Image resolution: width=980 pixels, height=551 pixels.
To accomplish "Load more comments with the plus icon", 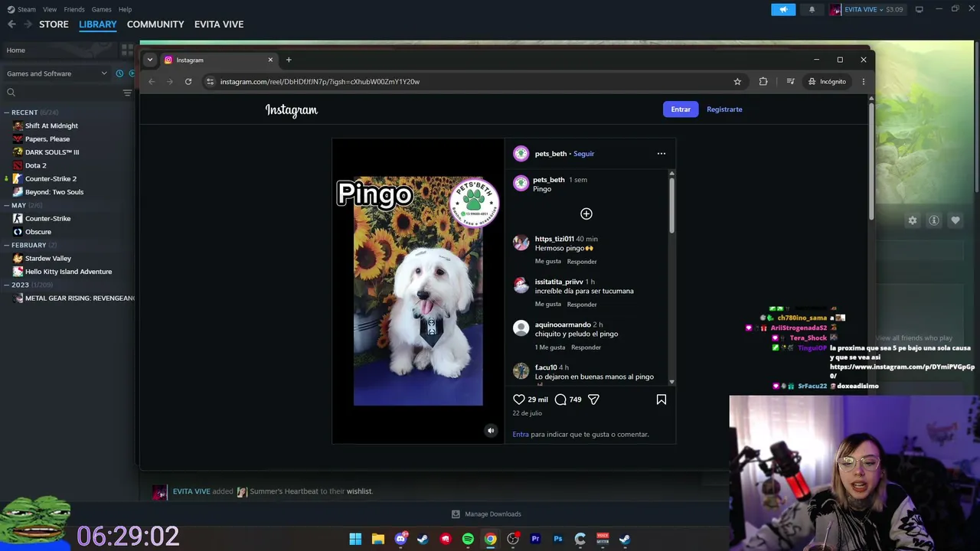I will tap(586, 214).
